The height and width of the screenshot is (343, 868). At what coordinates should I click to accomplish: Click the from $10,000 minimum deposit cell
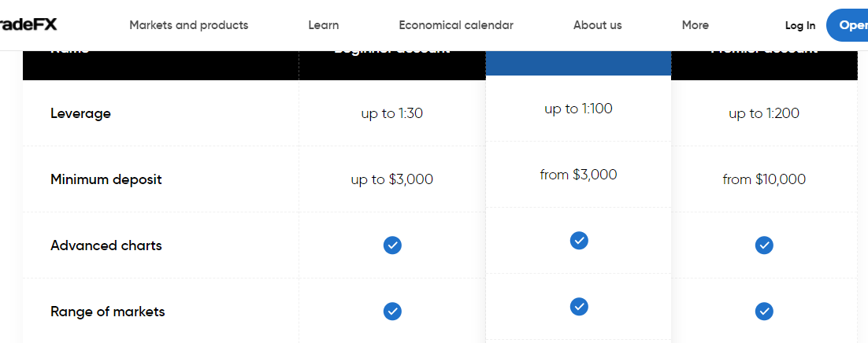tap(764, 179)
